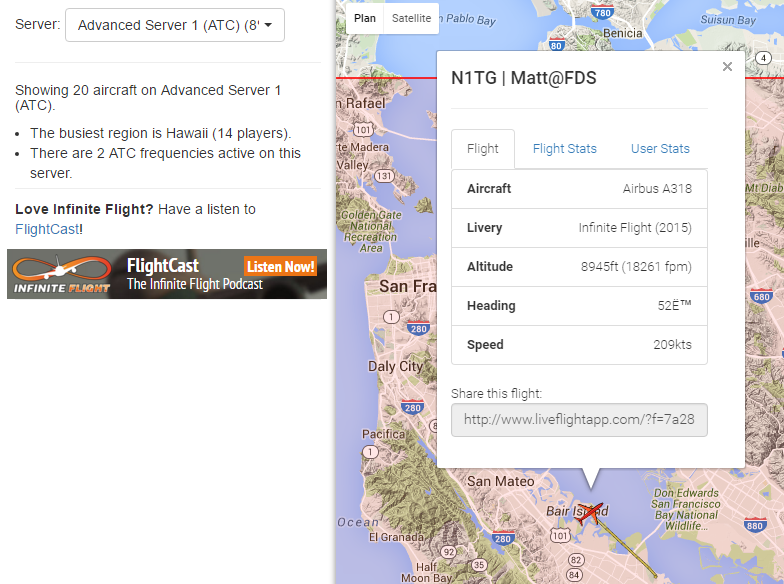Click the Interstate 780 shield on map

[602, 12]
